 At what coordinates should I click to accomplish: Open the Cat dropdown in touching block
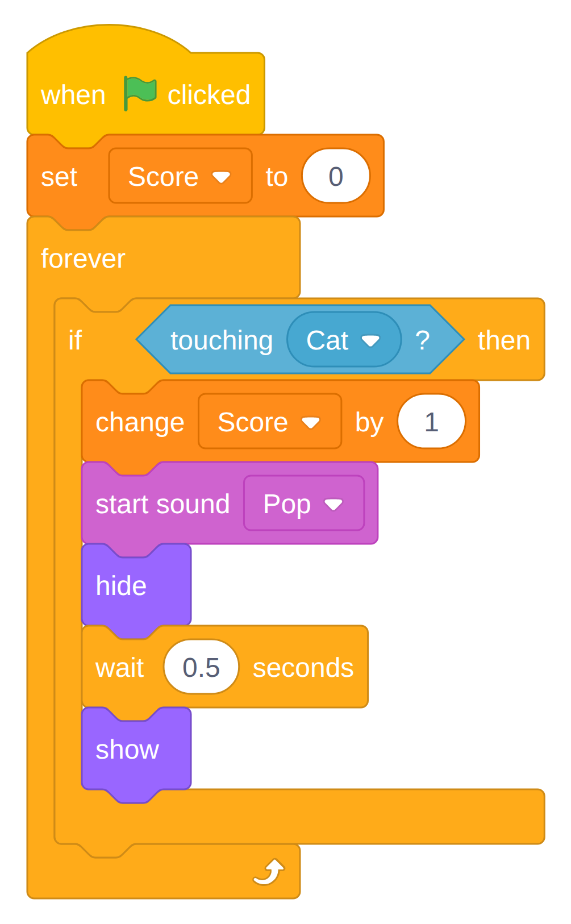click(344, 340)
